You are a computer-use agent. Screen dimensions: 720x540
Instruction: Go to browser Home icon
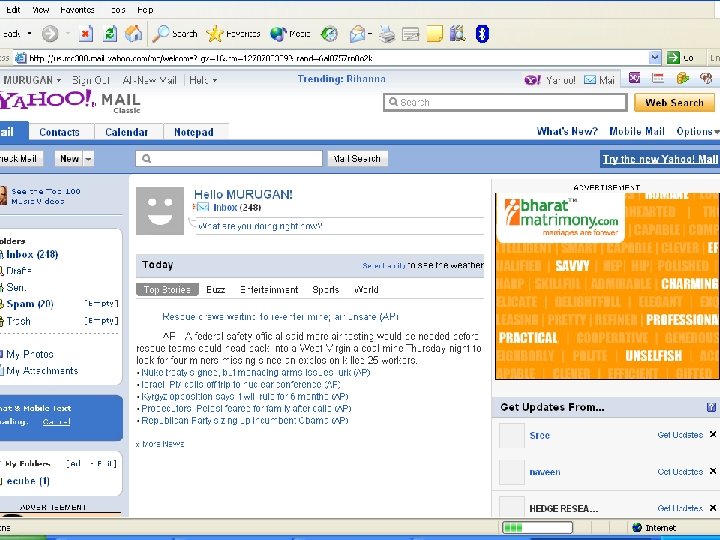click(134, 34)
